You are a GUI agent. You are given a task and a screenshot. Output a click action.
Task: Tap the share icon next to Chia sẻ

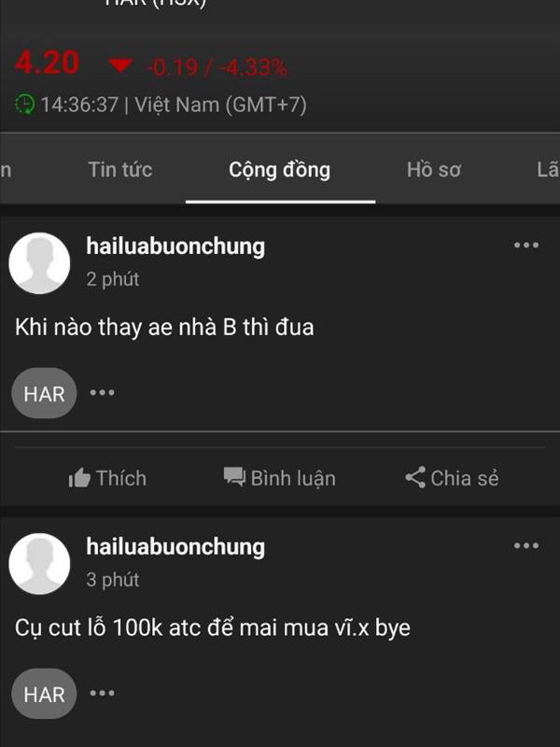[415, 477]
